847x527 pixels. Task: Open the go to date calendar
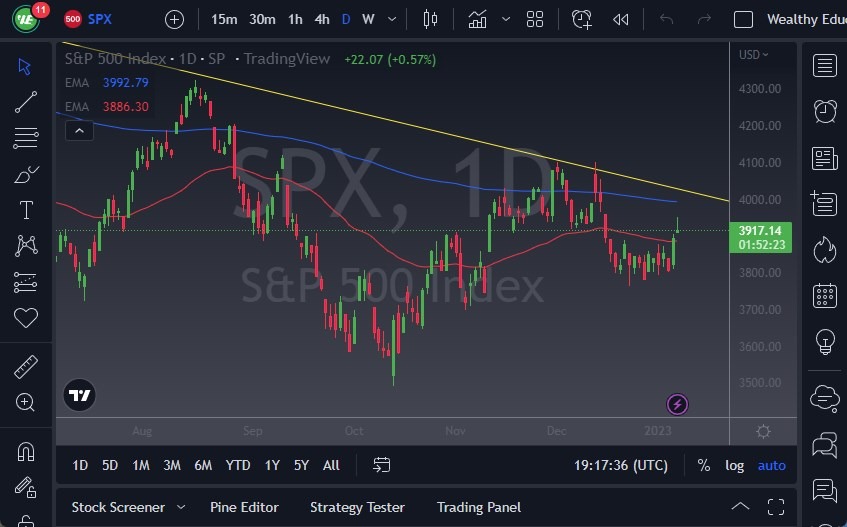coord(381,465)
